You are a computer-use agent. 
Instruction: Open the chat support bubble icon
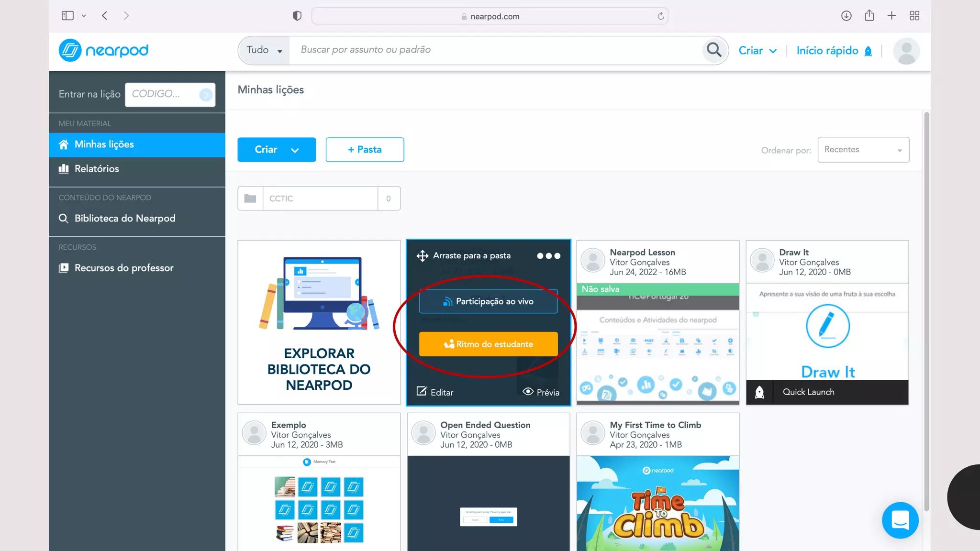click(x=900, y=519)
